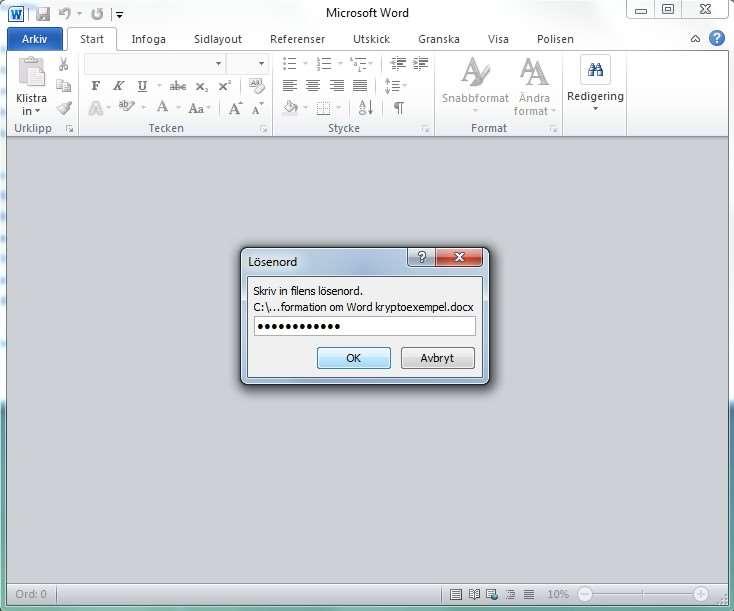This screenshot has height=611, width=734.
Task: Open the Arkiv file tab
Action: (35, 39)
